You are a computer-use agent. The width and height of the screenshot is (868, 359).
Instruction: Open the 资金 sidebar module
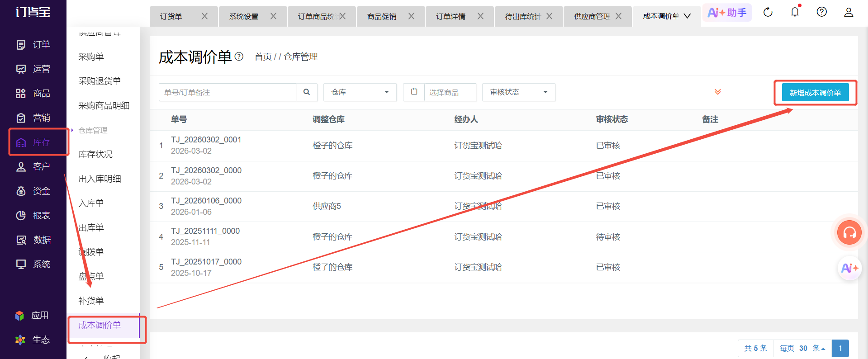pos(33,191)
